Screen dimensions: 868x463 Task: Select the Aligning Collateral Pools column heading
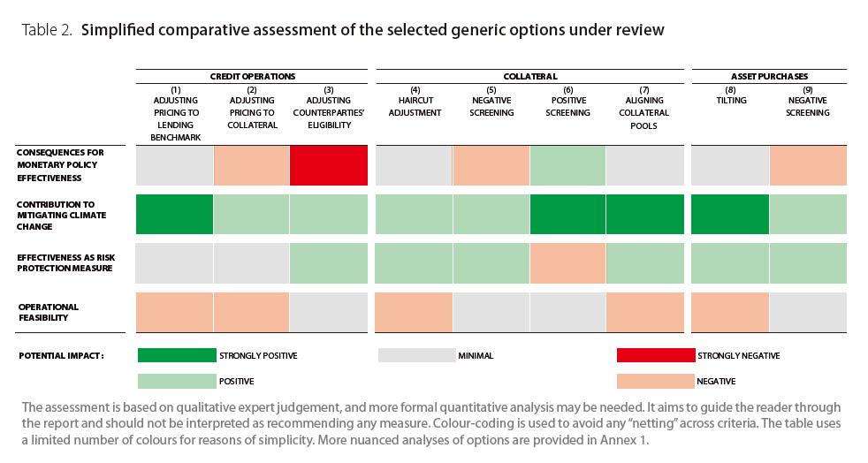644,108
